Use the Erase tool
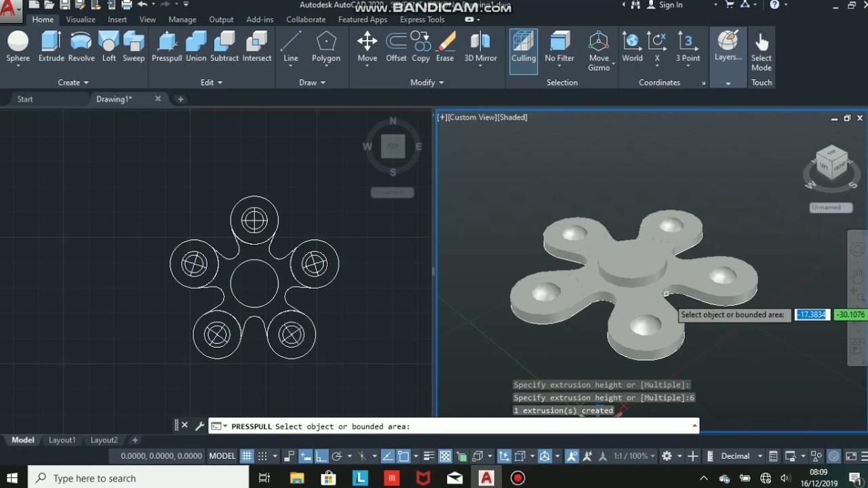 click(x=445, y=47)
